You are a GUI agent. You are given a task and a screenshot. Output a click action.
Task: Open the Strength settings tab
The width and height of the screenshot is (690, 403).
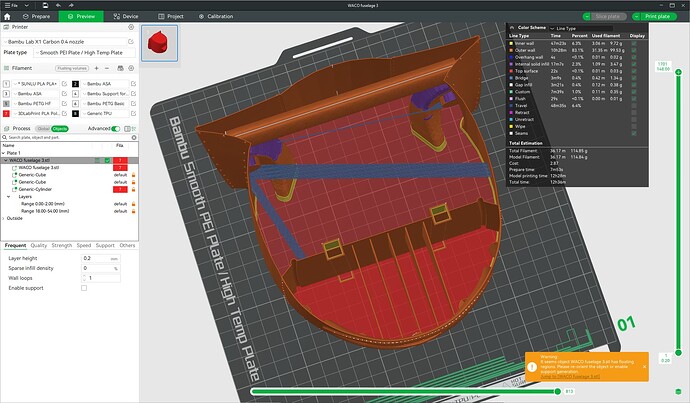pyautogui.click(x=62, y=245)
